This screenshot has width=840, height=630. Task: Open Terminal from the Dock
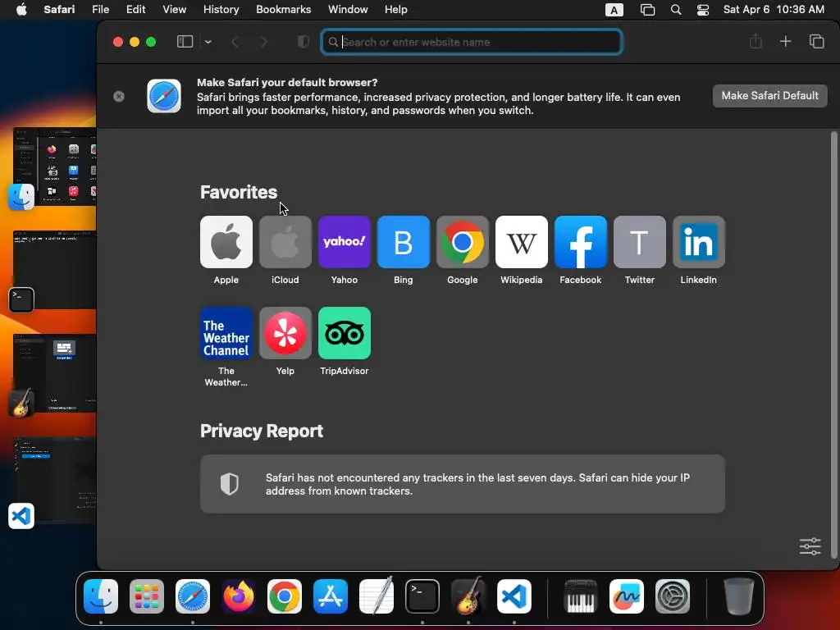pos(422,596)
